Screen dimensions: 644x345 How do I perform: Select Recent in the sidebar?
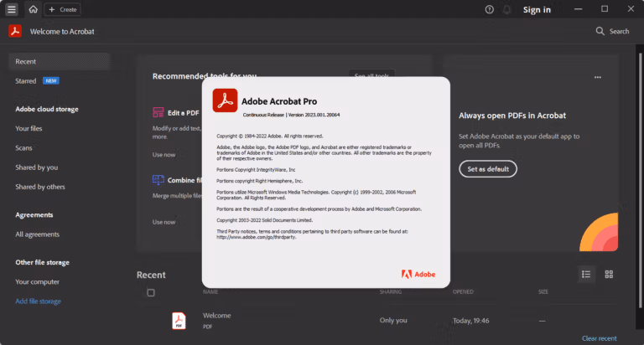tap(60, 61)
